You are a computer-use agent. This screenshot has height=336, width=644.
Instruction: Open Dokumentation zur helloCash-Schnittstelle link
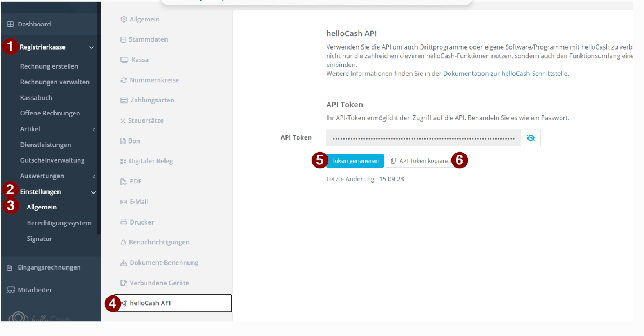tap(506, 74)
